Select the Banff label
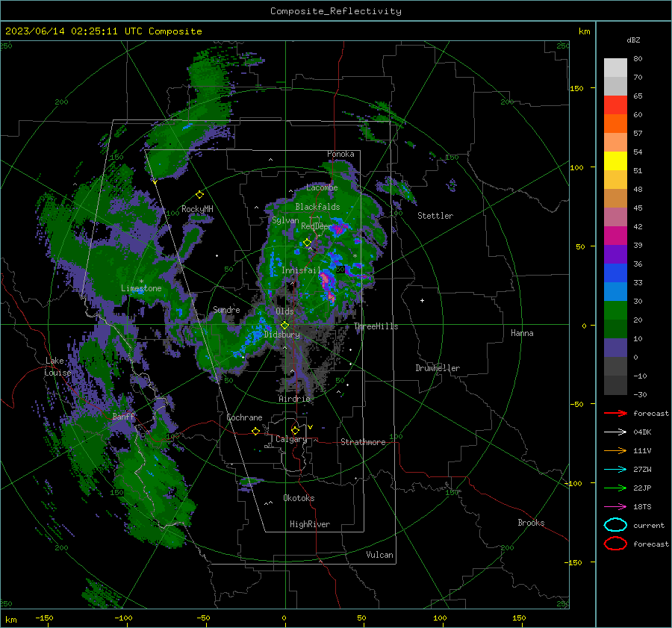 click(x=123, y=416)
